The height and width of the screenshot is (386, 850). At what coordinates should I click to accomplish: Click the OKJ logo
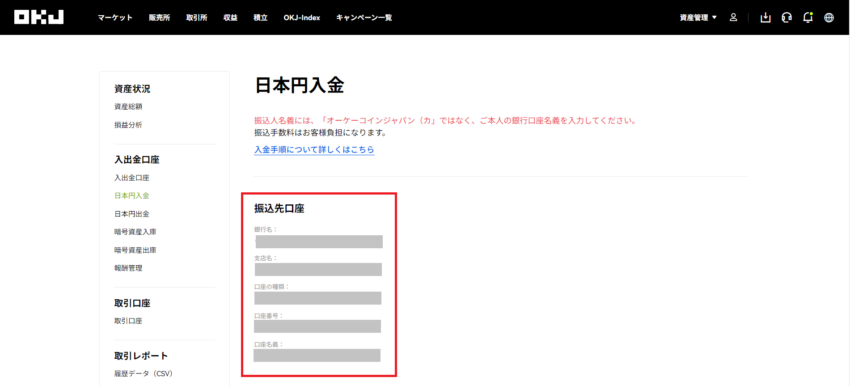[x=38, y=17]
